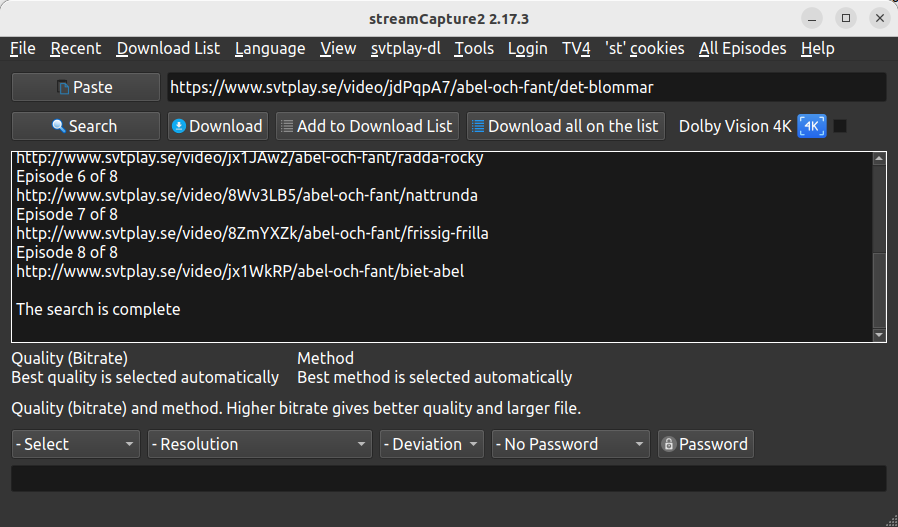Viewport: 898px width, 527px height.
Task: Toggle the Dolby Vision 4K checkbox
Action: pyautogui.click(x=840, y=126)
